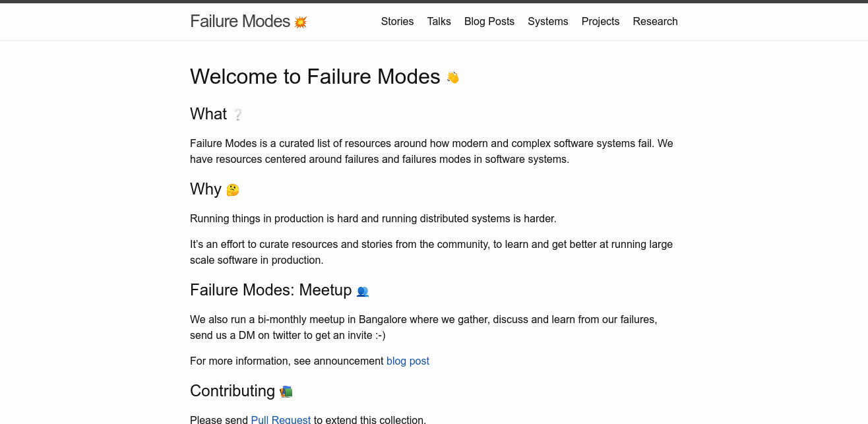Open the meetup announcement blog post link

tap(408, 361)
